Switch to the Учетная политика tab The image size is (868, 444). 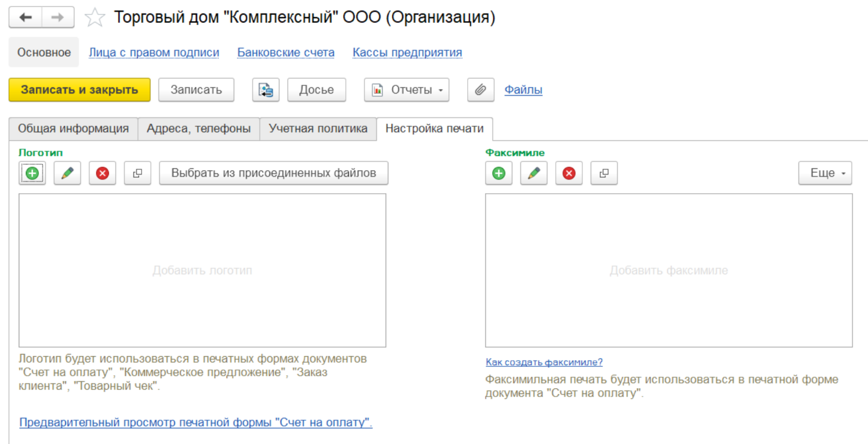pos(318,128)
